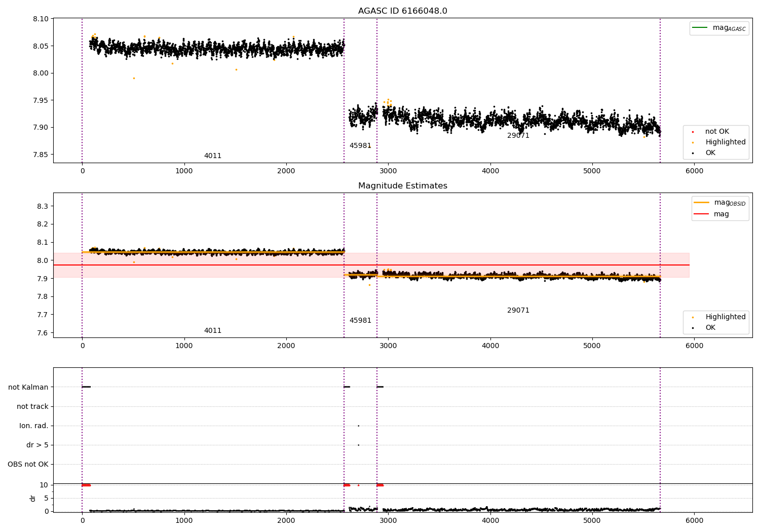Click the 'AGASC ID 6166048.0' plot title
Image resolution: width=760 pixels, height=532 pixels.
click(402, 11)
